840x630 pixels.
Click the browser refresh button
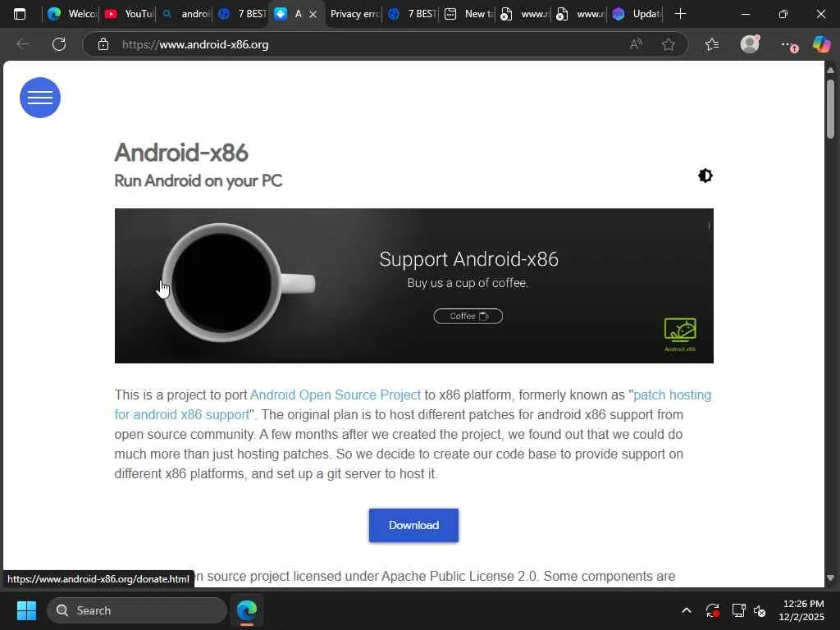pos(59,44)
